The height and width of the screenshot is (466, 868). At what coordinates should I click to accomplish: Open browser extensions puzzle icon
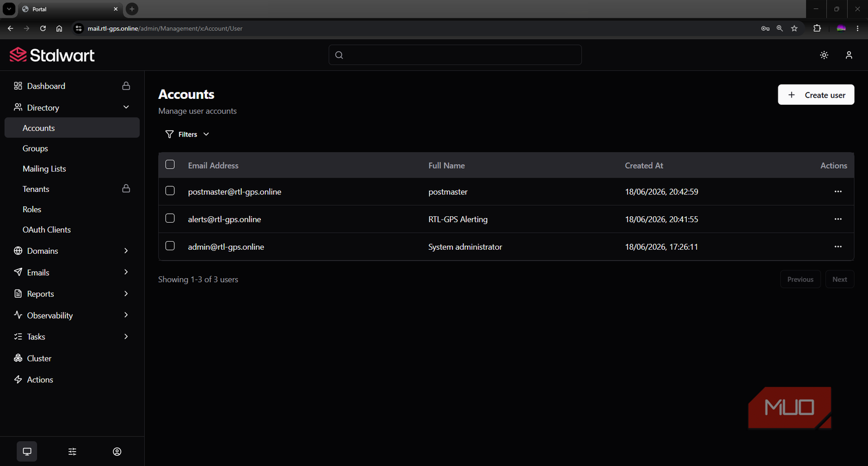817,28
